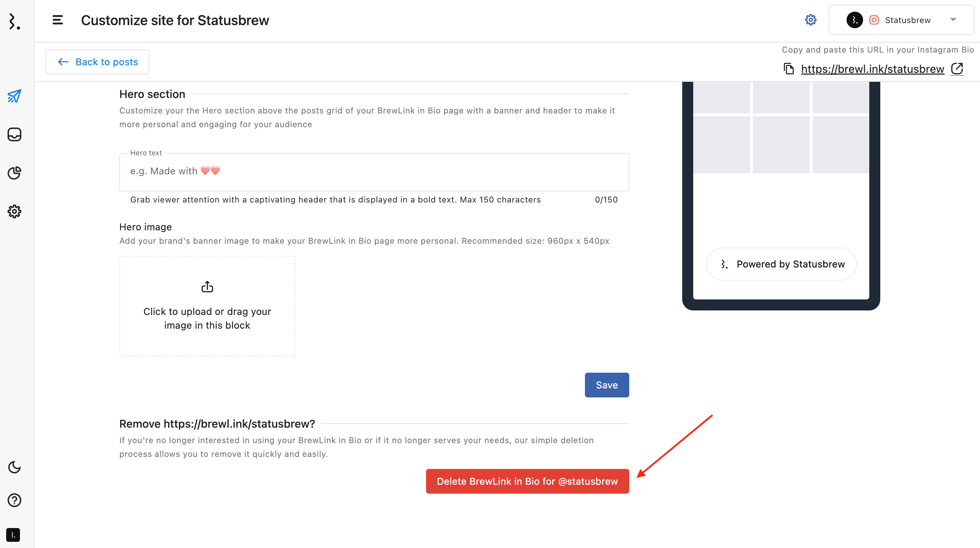Open Reports pie chart sidebar icon
The image size is (980, 548).
pos(14,173)
